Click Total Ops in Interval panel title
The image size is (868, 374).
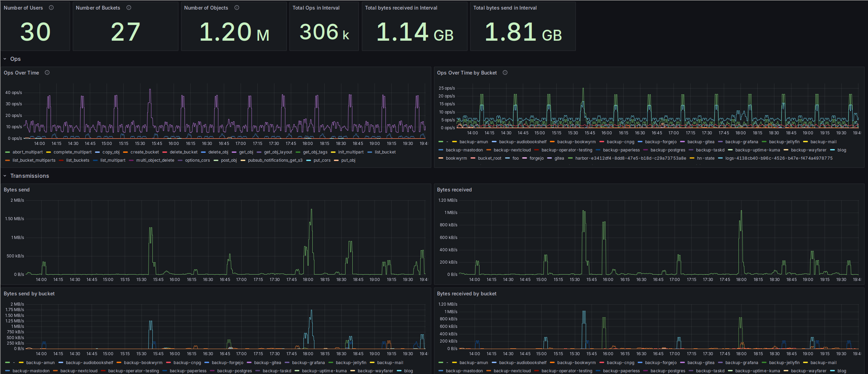tap(316, 8)
